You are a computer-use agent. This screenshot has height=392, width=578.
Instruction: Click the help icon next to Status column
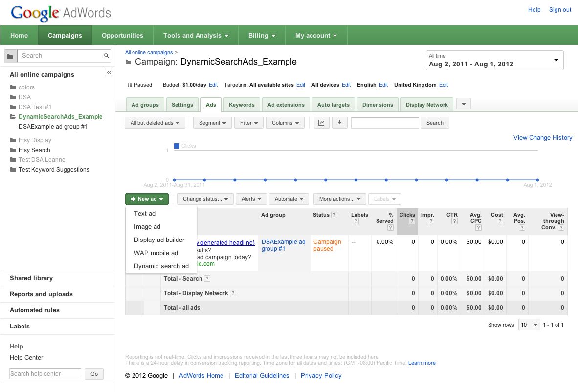click(334, 215)
